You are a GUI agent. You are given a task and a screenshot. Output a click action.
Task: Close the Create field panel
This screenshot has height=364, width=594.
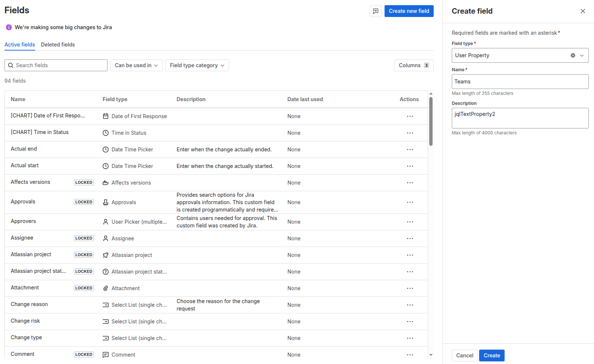coord(583,11)
